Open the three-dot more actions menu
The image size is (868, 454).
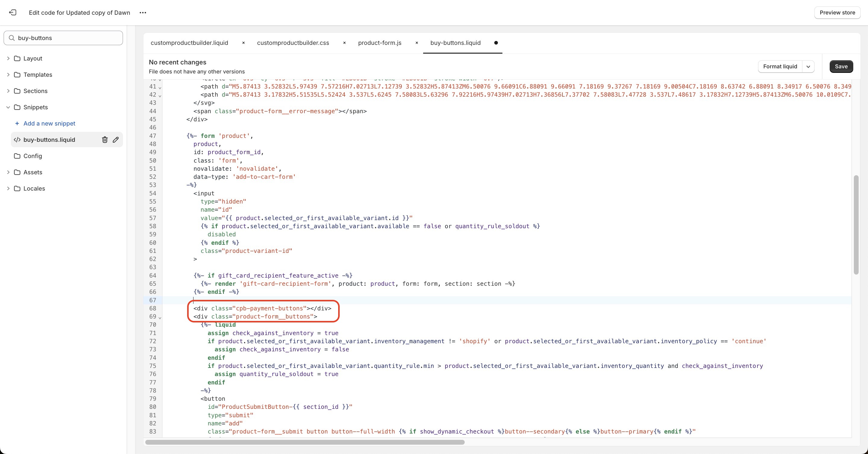pos(143,12)
